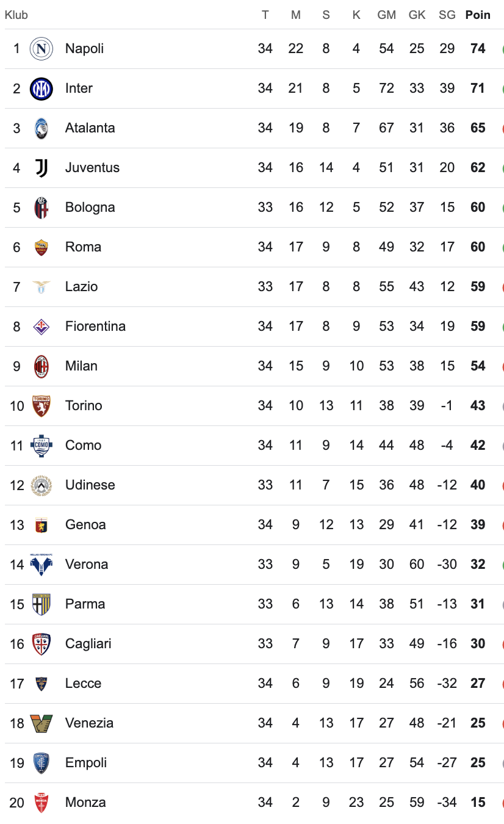
Task: Click the Napoli club crest icon
Action: tap(41, 49)
